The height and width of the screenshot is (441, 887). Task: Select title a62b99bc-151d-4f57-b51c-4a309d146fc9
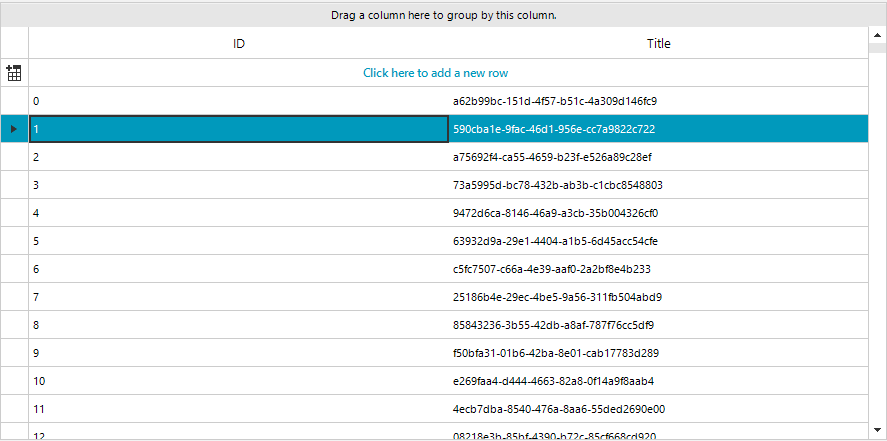[x=555, y=101]
